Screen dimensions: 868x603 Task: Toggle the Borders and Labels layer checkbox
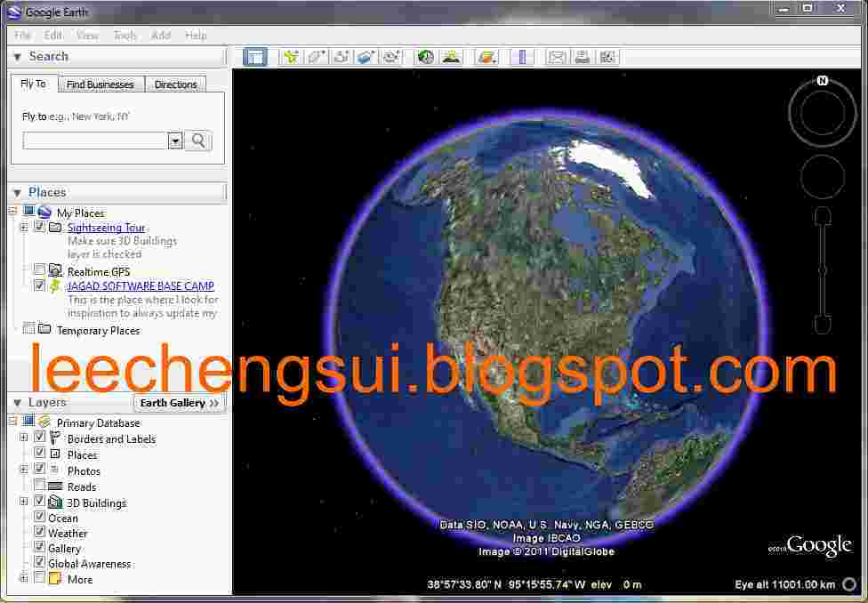pyautogui.click(x=39, y=438)
